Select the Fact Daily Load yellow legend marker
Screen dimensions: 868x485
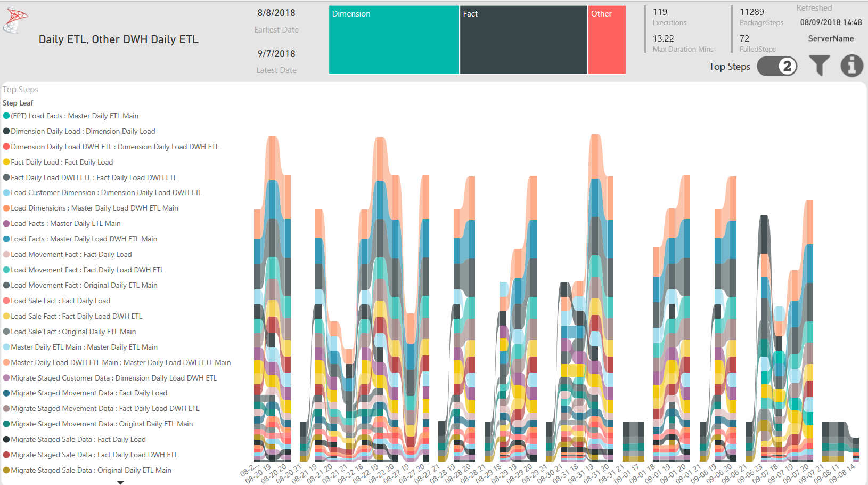[6, 162]
